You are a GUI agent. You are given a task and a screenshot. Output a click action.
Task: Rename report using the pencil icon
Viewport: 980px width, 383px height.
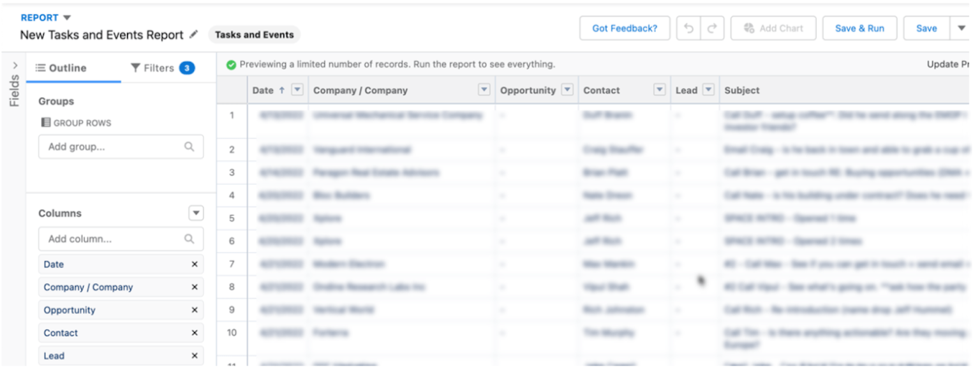pyautogui.click(x=193, y=35)
